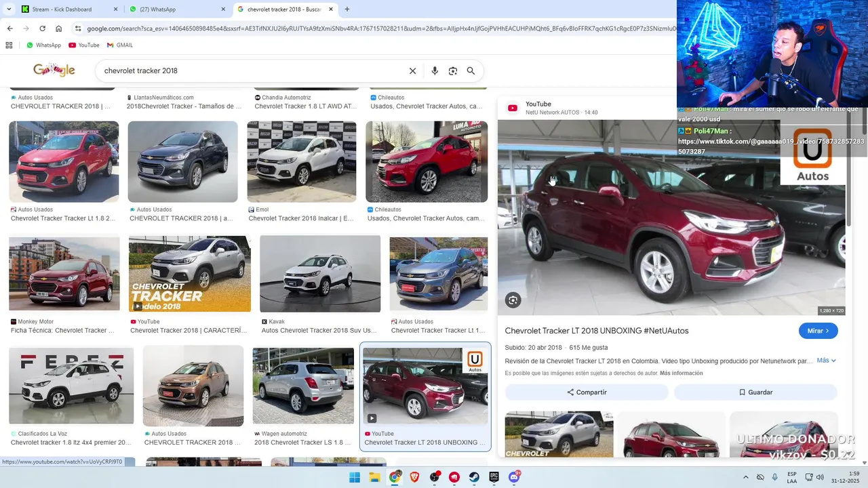The image size is (868, 488).
Task: Select the chevrolet tracker 2018 tab
Action: pos(285,9)
